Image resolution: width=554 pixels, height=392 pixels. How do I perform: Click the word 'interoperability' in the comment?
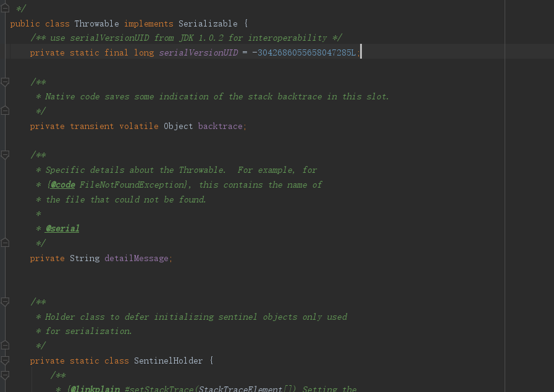[288, 38]
